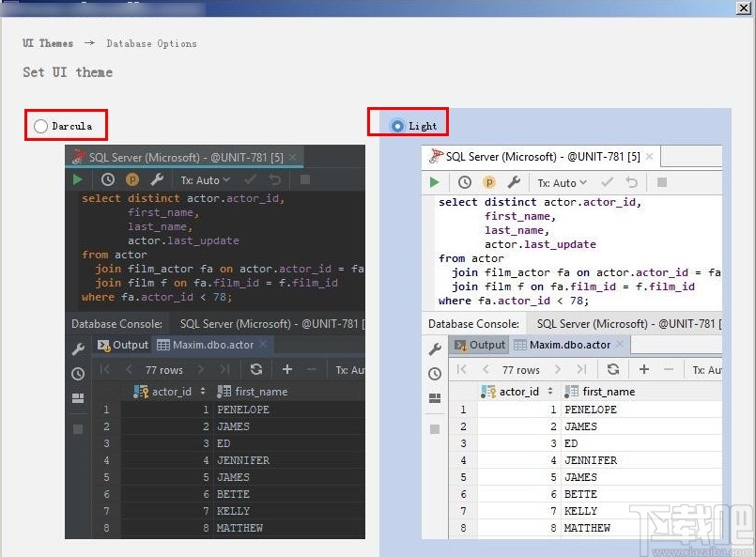Select the Darcula theme radio button

[41, 127]
